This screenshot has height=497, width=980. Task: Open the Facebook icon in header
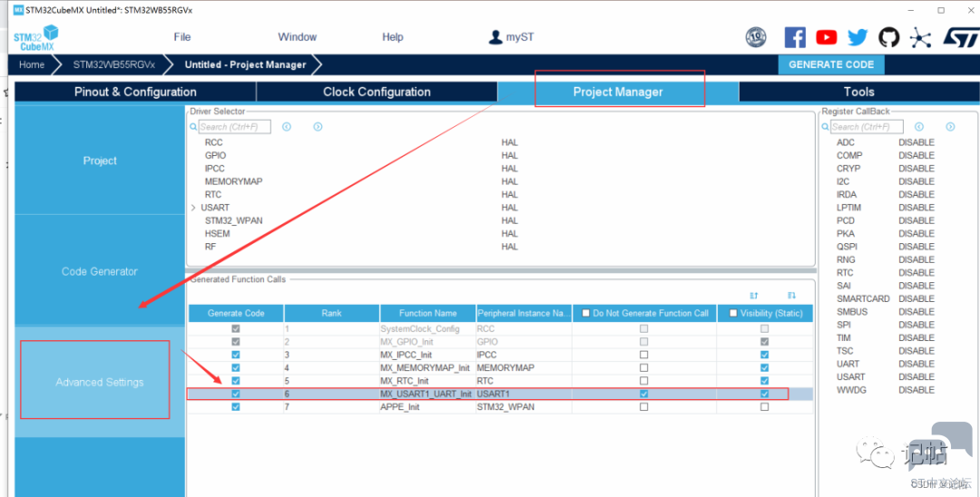tap(795, 37)
